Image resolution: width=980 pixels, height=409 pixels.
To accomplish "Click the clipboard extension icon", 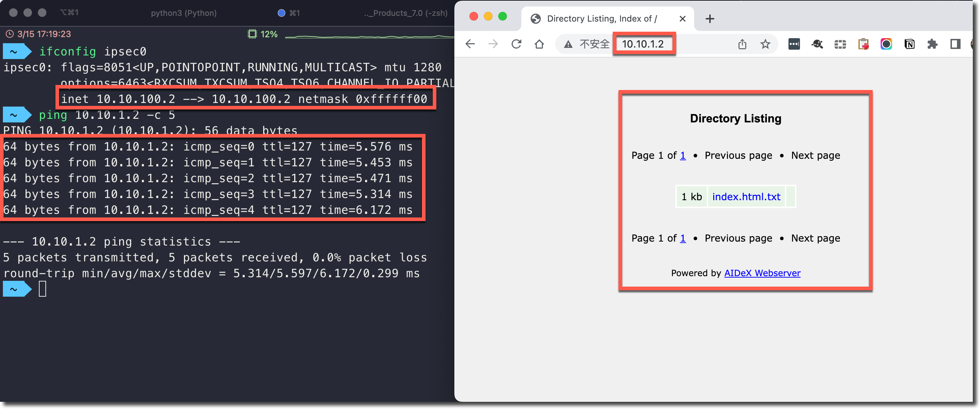I will pos(863,44).
